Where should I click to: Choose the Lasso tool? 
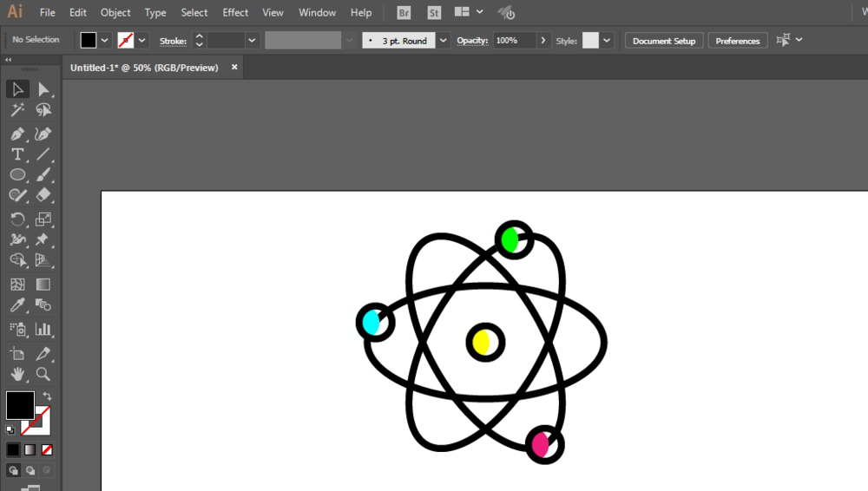click(x=43, y=109)
